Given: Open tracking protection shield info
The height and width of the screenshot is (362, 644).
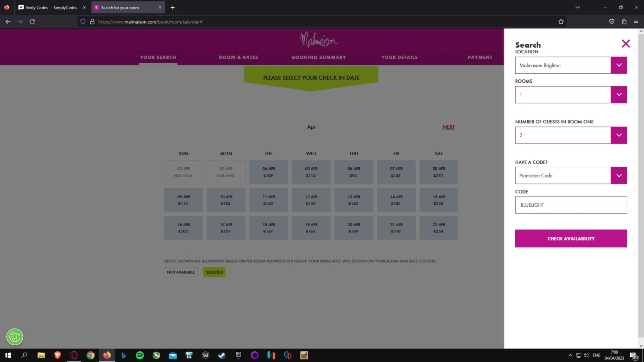Looking at the screenshot, I should tap(83, 21).
